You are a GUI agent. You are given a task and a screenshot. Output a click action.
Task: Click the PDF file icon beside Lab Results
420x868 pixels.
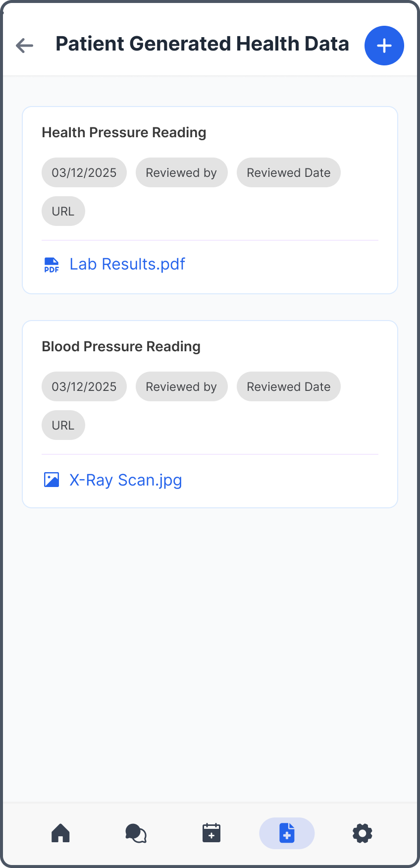click(52, 264)
